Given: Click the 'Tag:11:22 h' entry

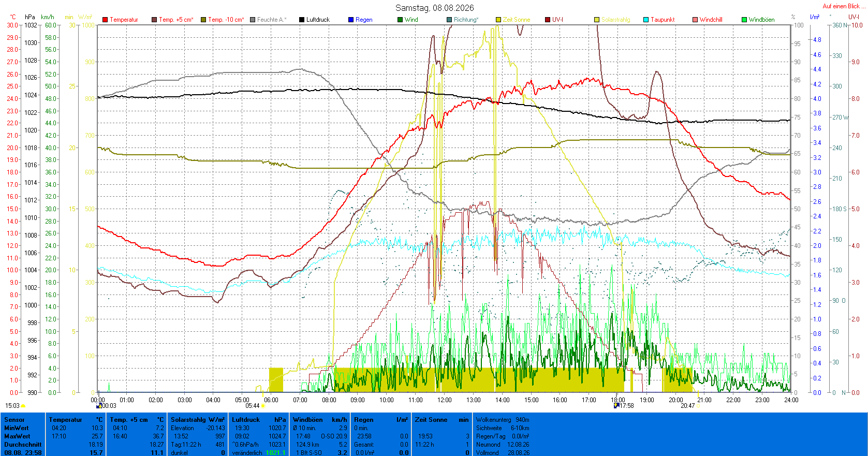Looking at the screenshot, I should click(x=186, y=445).
